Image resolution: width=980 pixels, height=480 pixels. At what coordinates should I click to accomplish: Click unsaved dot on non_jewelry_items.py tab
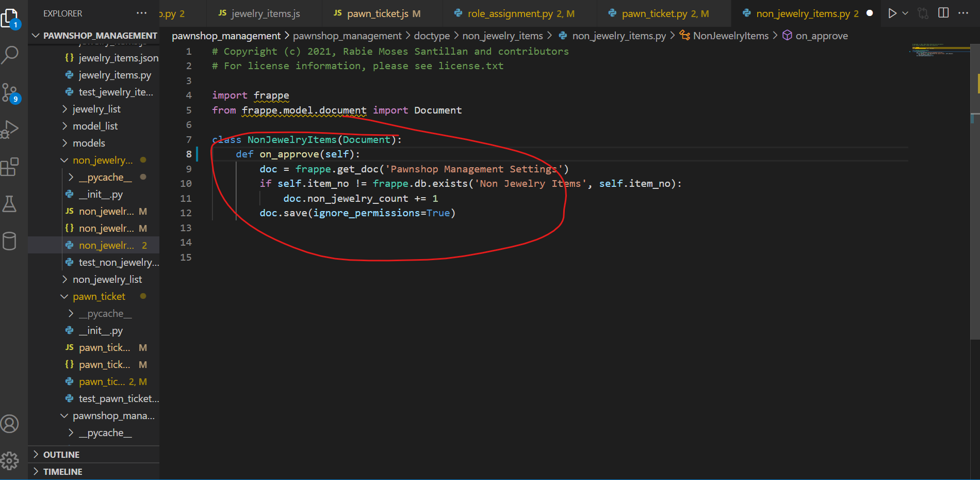point(870,13)
